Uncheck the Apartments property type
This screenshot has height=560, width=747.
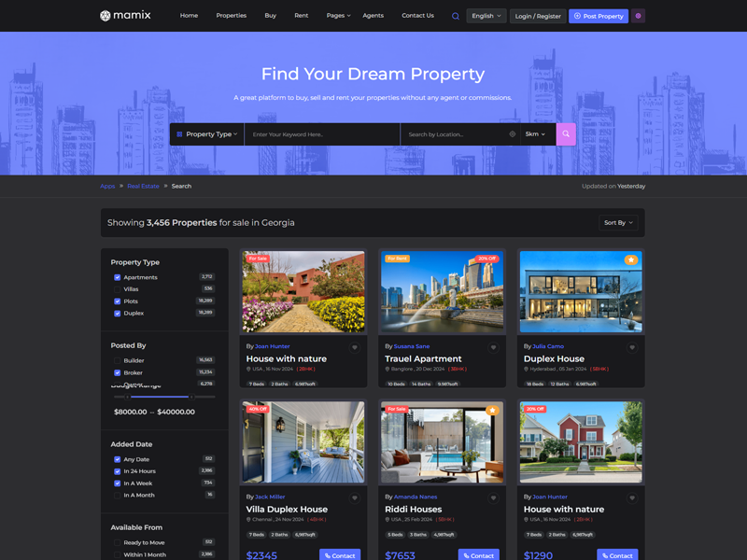(118, 277)
